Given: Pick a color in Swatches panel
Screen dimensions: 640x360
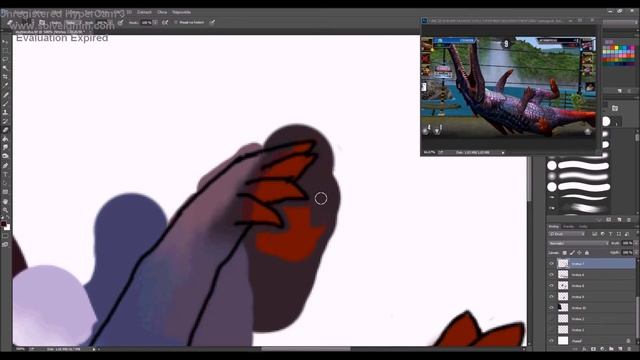Looking at the screenshot, I should tap(619, 54).
